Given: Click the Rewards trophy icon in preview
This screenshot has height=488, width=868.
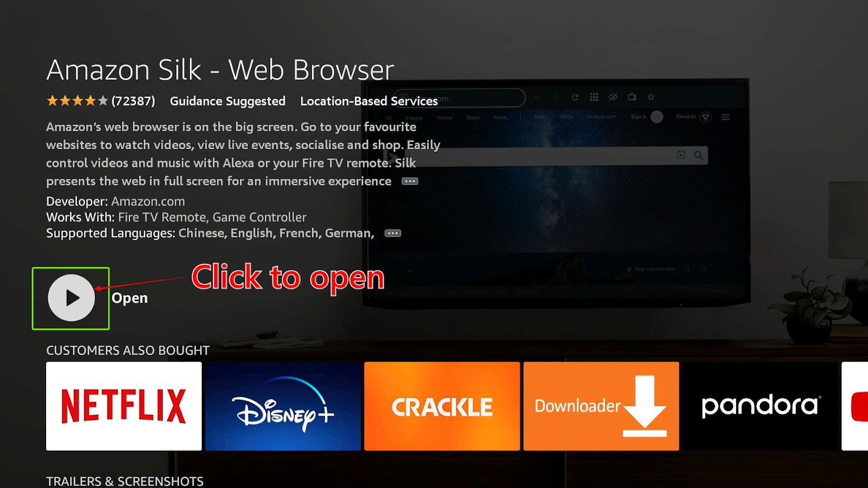Looking at the screenshot, I should click(706, 117).
